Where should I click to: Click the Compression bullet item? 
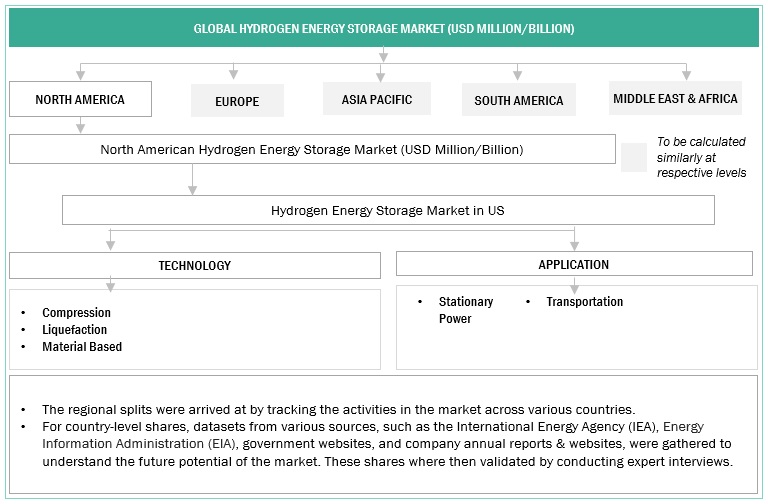tap(76, 313)
